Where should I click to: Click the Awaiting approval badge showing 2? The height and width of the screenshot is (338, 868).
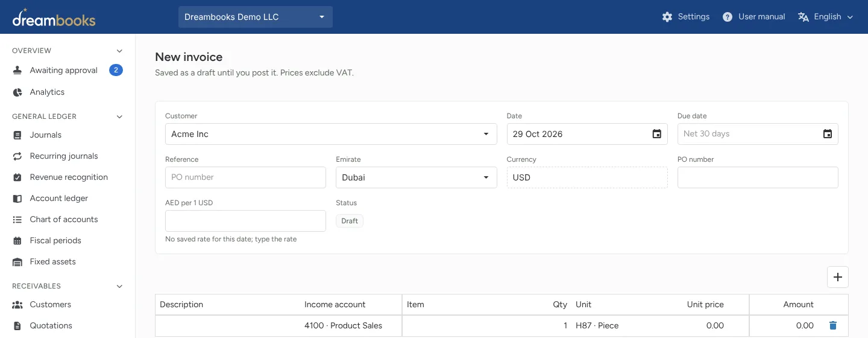point(116,71)
